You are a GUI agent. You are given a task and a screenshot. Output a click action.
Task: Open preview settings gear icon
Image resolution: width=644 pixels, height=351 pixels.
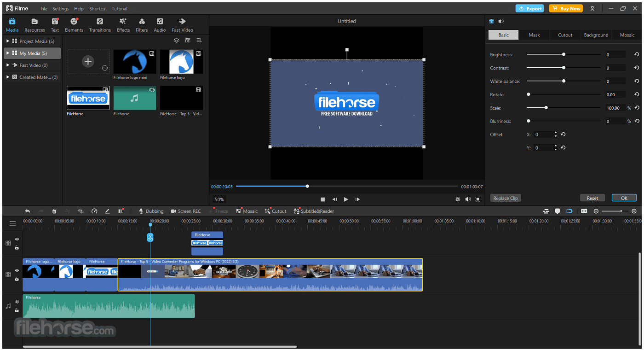tap(458, 199)
